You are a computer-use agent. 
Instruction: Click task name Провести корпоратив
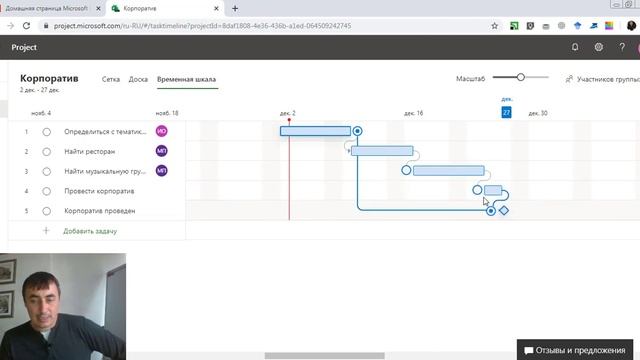[99, 191]
